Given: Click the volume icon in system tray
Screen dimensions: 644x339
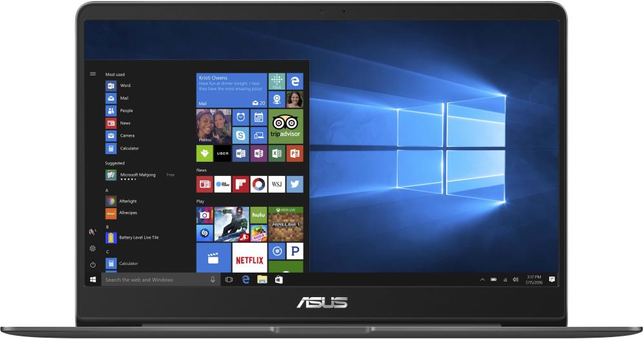Looking at the screenshot, I should coord(514,280).
